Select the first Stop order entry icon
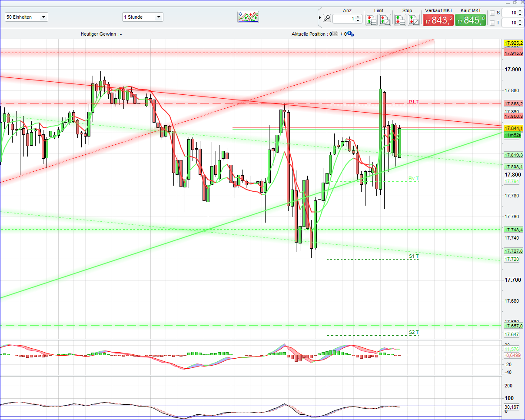The image size is (525, 420). pos(400,19)
